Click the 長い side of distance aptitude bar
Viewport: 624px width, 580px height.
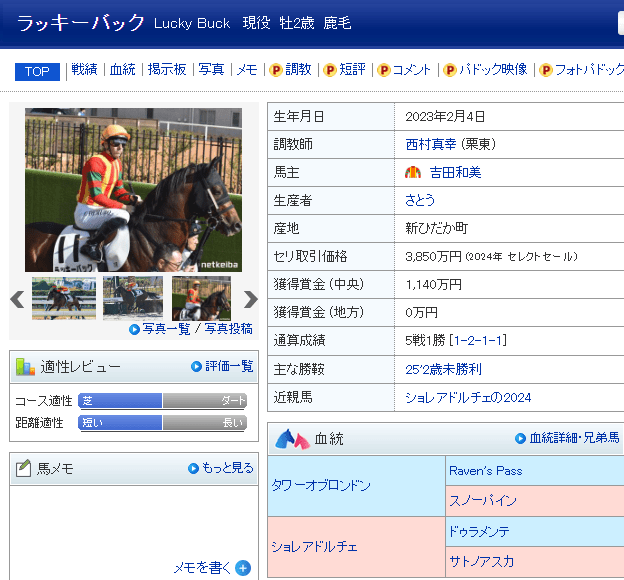(205, 422)
